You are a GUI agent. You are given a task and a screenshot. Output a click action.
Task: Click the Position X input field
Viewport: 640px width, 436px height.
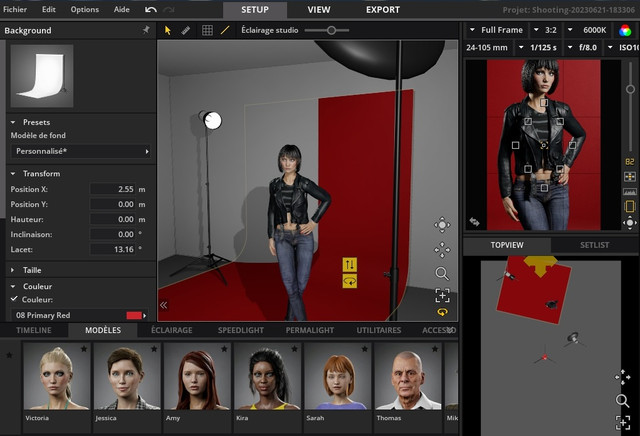(x=113, y=189)
